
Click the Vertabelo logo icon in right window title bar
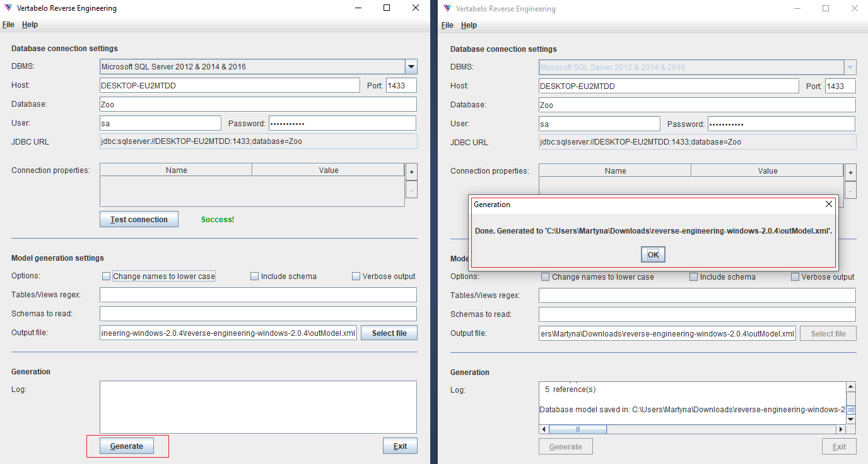coord(447,9)
